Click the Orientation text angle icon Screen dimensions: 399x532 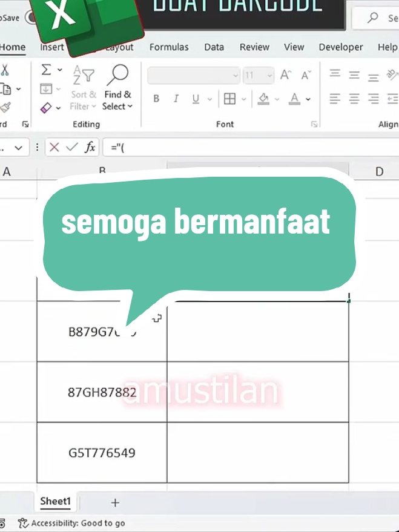tap(392, 74)
